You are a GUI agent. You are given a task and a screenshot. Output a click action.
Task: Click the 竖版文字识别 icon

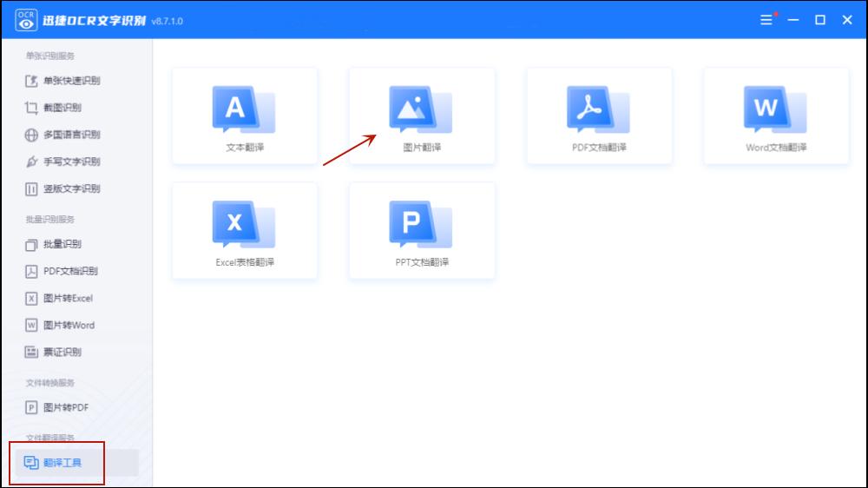[31, 189]
